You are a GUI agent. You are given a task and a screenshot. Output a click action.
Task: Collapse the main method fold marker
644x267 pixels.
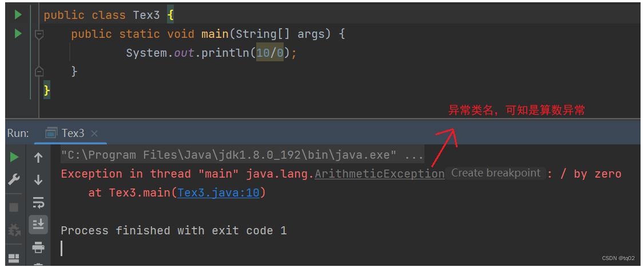(x=39, y=34)
